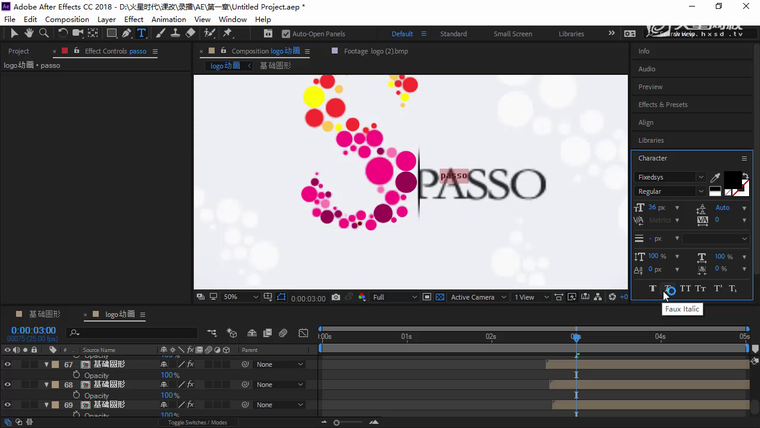The width and height of the screenshot is (760, 428).
Task: Click the snapshot camera icon in viewer
Action: pos(336,297)
